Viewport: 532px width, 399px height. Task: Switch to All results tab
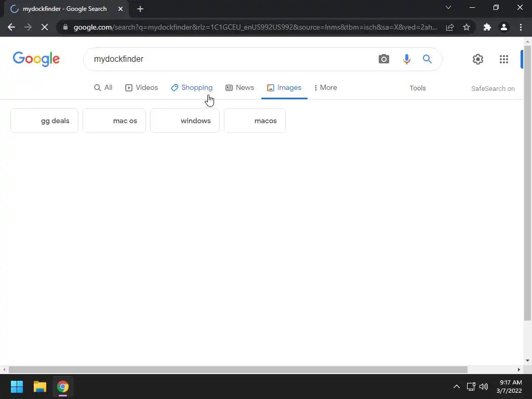103,87
